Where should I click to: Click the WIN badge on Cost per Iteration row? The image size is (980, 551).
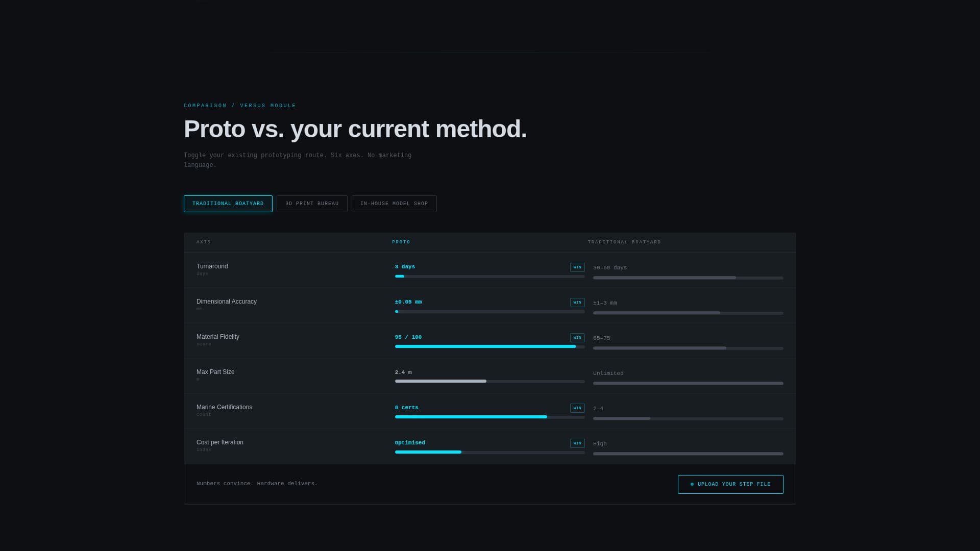click(577, 443)
